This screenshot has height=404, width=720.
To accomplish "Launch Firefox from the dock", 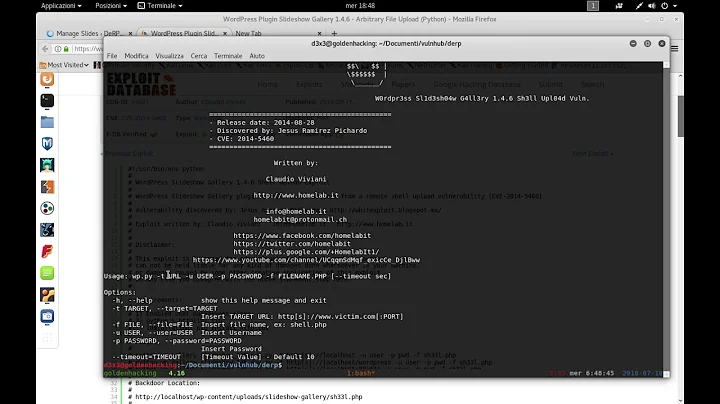I will point(47,79).
